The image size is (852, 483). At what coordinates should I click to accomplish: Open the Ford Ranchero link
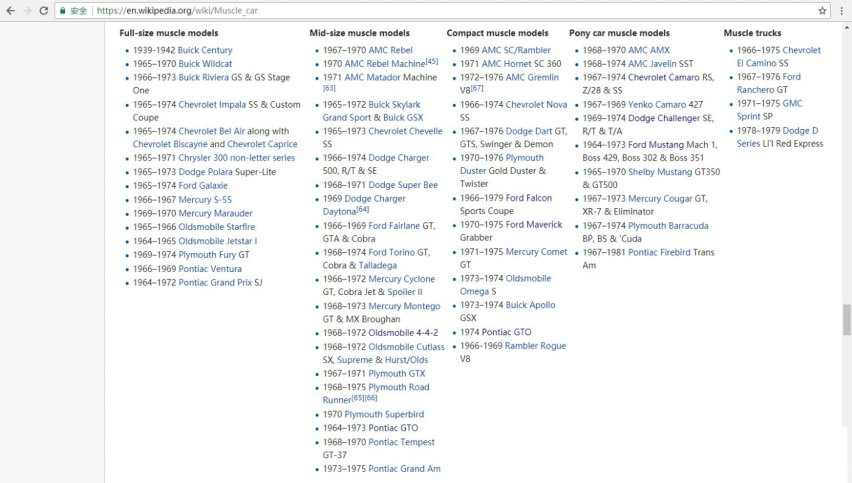tap(768, 83)
